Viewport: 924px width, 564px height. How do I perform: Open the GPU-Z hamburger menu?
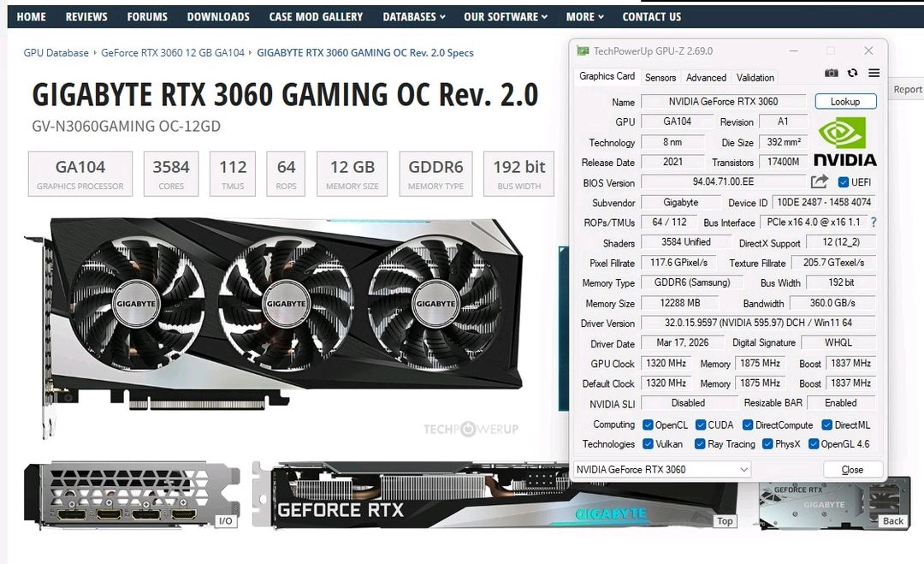pos(874,73)
